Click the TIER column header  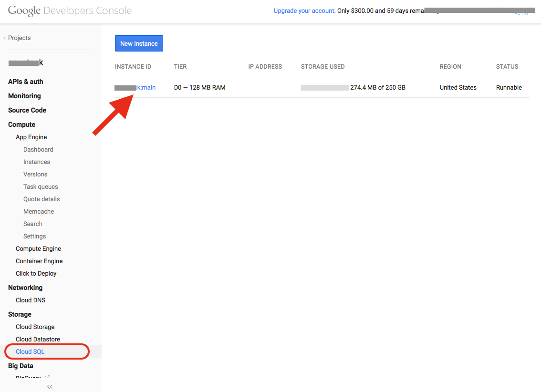(x=180, y=67)
